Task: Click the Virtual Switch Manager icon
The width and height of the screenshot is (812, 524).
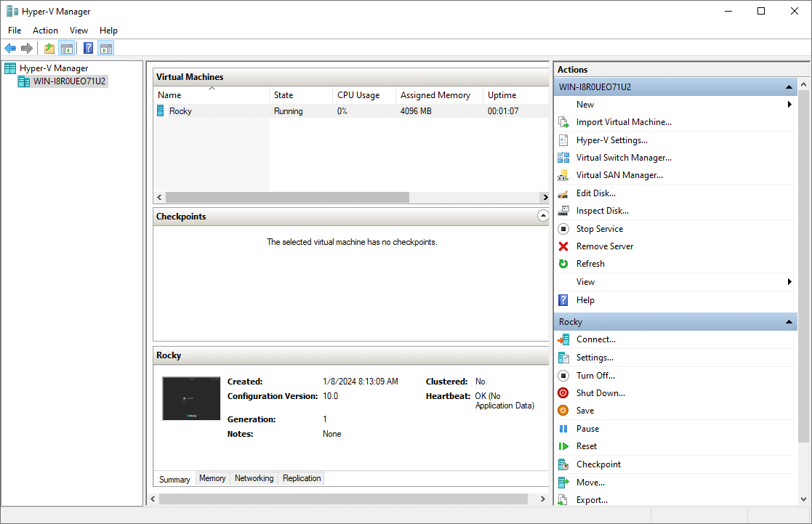Action: click(x=563, y=158)
